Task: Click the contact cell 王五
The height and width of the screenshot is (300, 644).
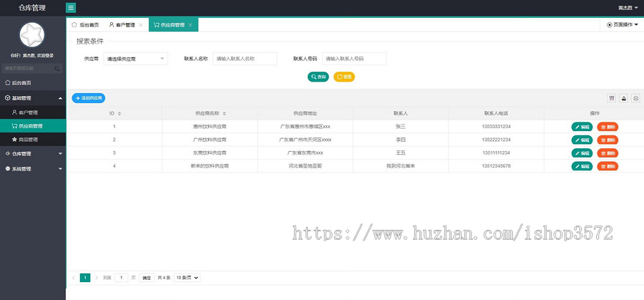Action: click(401, 153)
